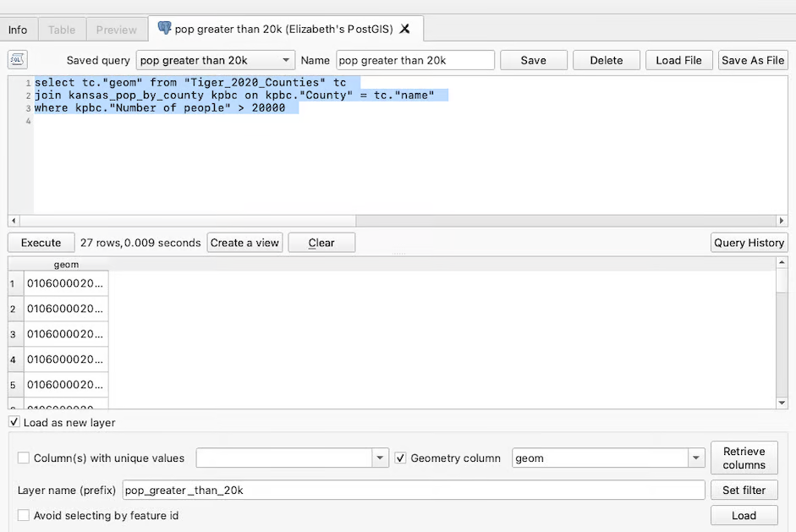Enable Avoid selecting by feature id
Screen dimensions: 796x532
(24, 515)
